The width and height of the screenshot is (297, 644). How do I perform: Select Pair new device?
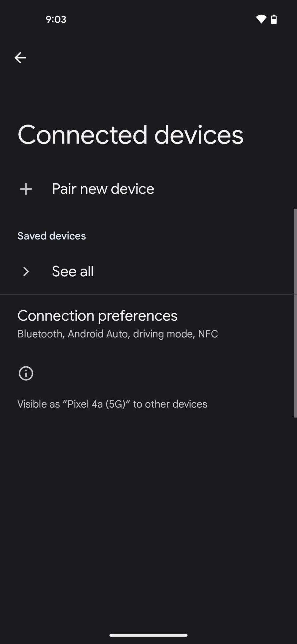click(103, 189)
